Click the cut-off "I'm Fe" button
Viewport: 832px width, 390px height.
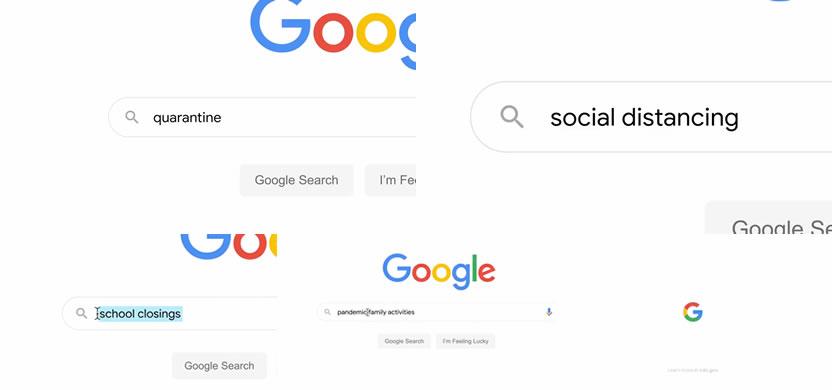click(391, 180)
